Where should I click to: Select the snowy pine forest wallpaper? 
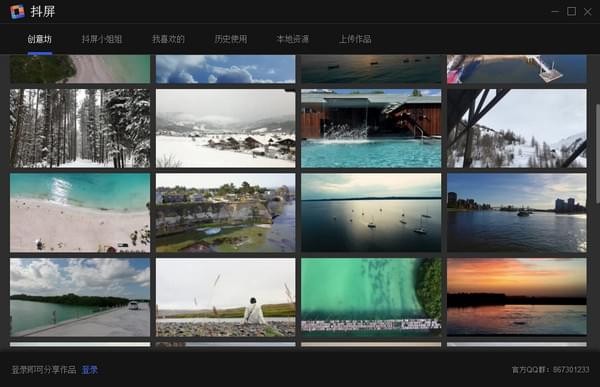(80, 128)
